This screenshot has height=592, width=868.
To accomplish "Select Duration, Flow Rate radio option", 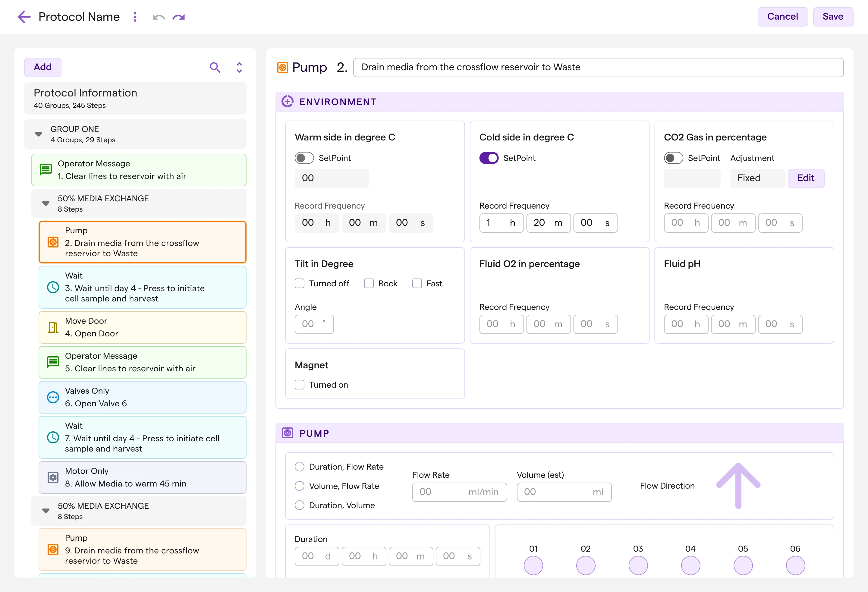I will [x=300, y=467].
